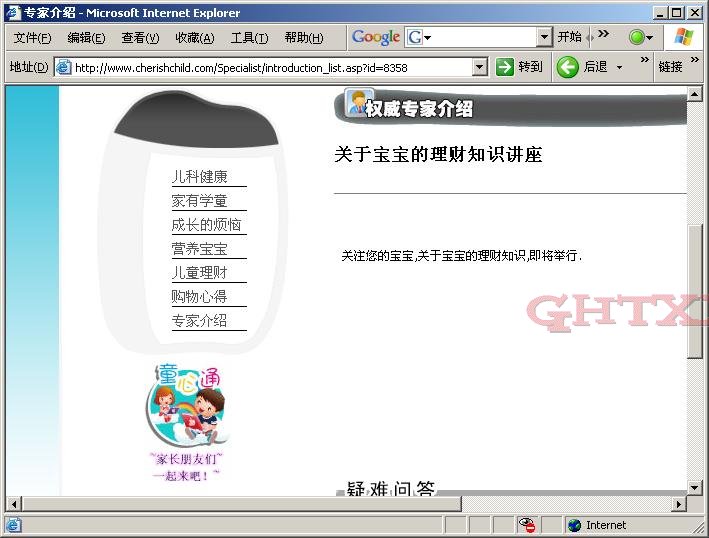This screenshot has height=538, width=709.
Task: Click the green 转到 (Go) arrow icon
Action: tap(505, 67)
